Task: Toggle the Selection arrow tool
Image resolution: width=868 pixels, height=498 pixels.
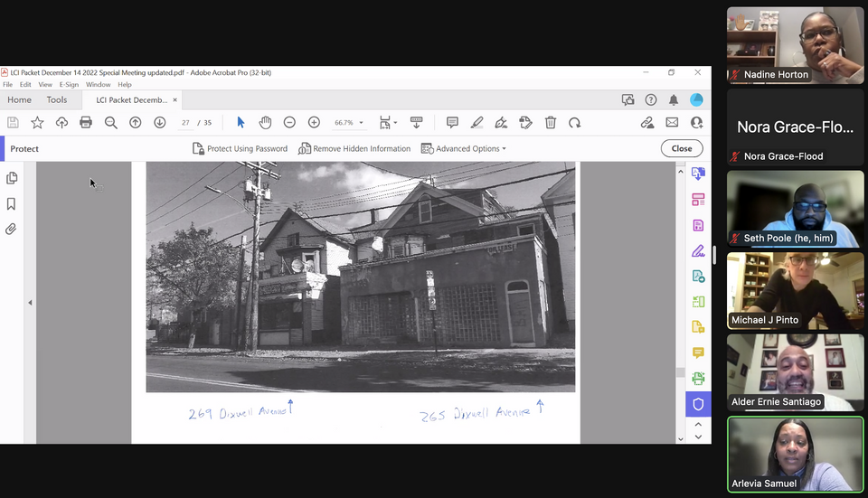Action: (241, 123)
